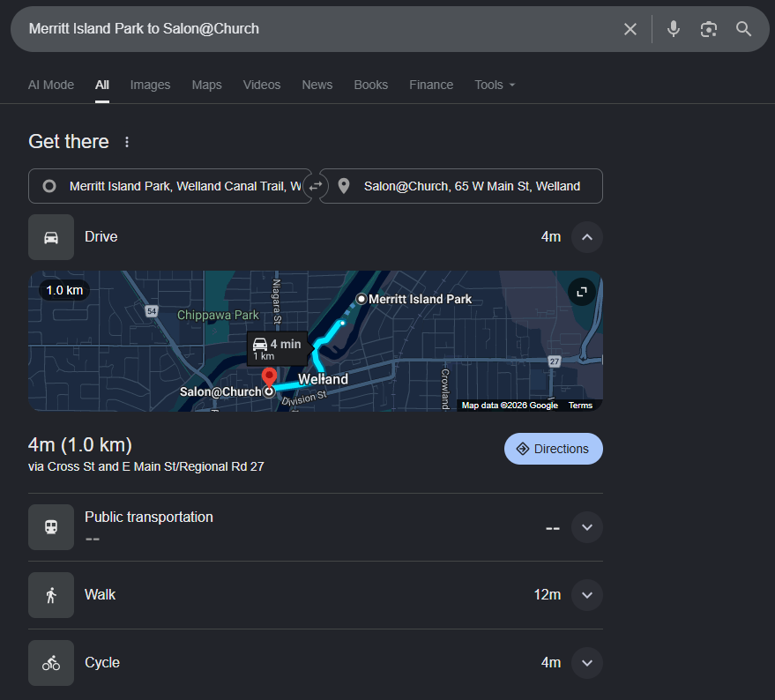Click the Cycle bicycle icon

point(51,663)
